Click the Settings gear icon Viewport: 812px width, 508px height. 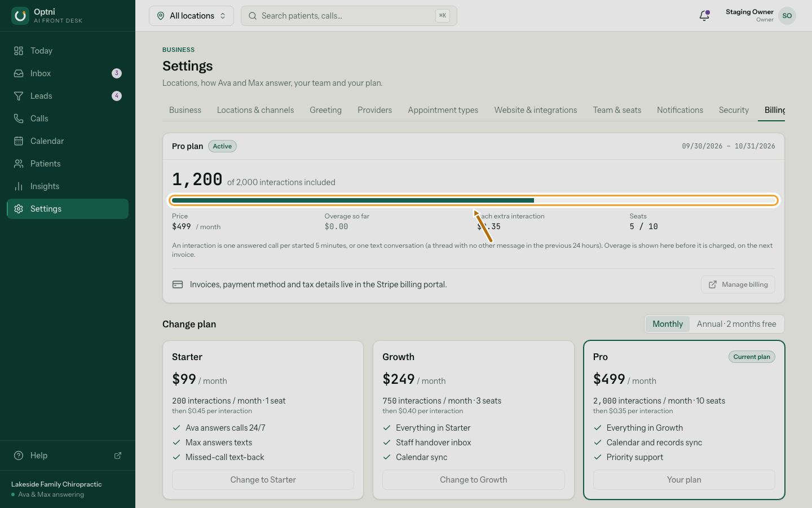pos(19,209)
